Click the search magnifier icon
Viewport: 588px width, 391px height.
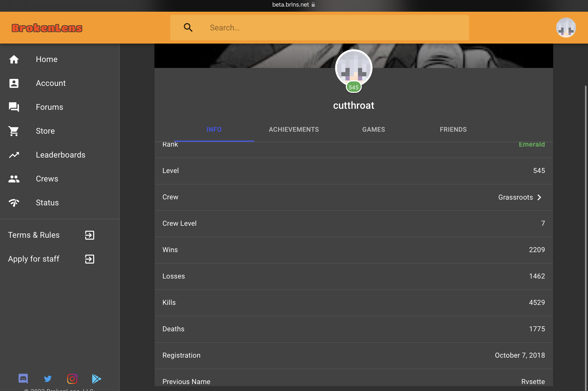[188, 27]
